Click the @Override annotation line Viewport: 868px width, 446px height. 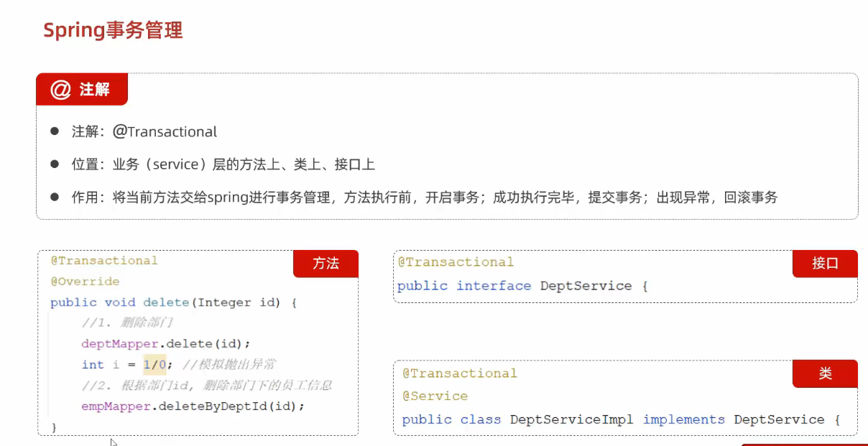pos(85,282)
